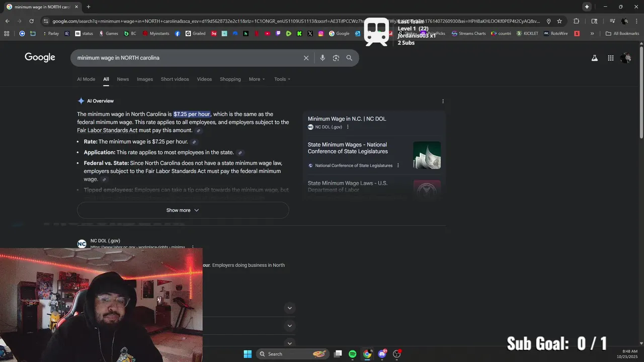
Task: Show hidden bookmarks with the double chevron
Action: (x=592, y=34)
